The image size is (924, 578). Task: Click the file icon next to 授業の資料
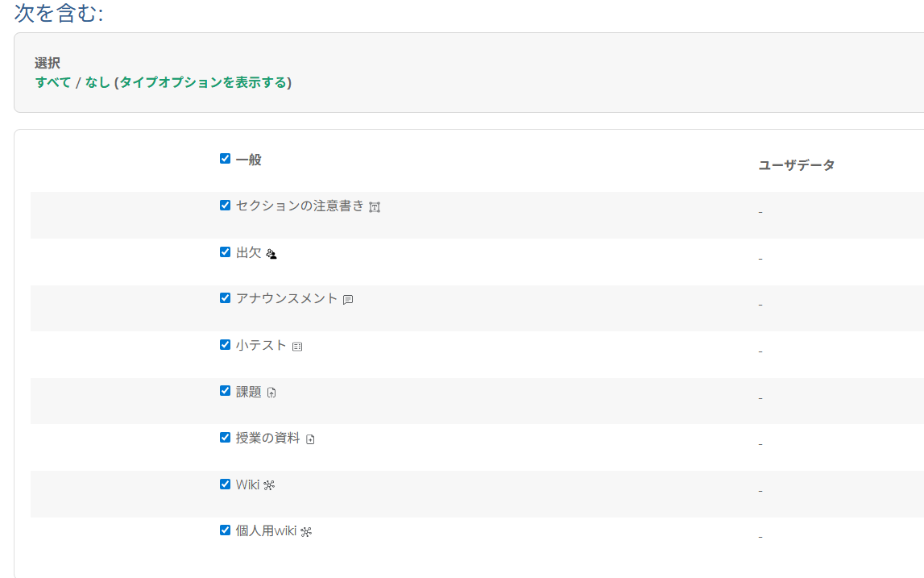(x=310, y=439)
